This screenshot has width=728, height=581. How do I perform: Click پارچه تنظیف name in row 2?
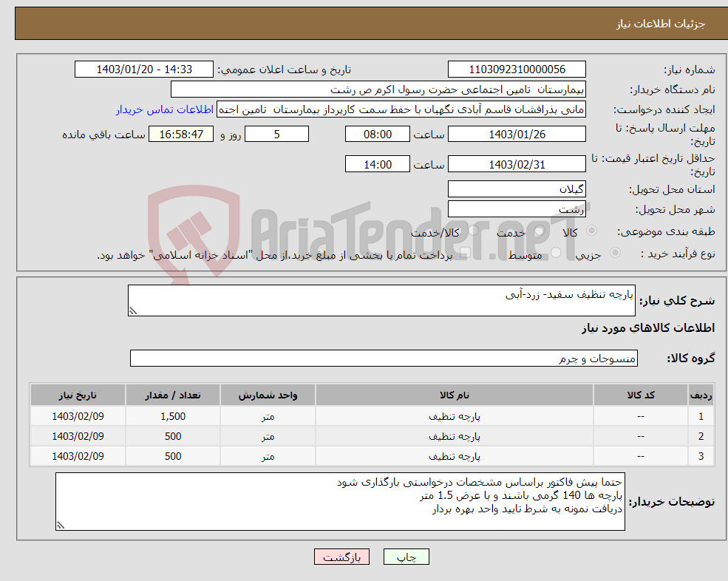click(454, 437)
